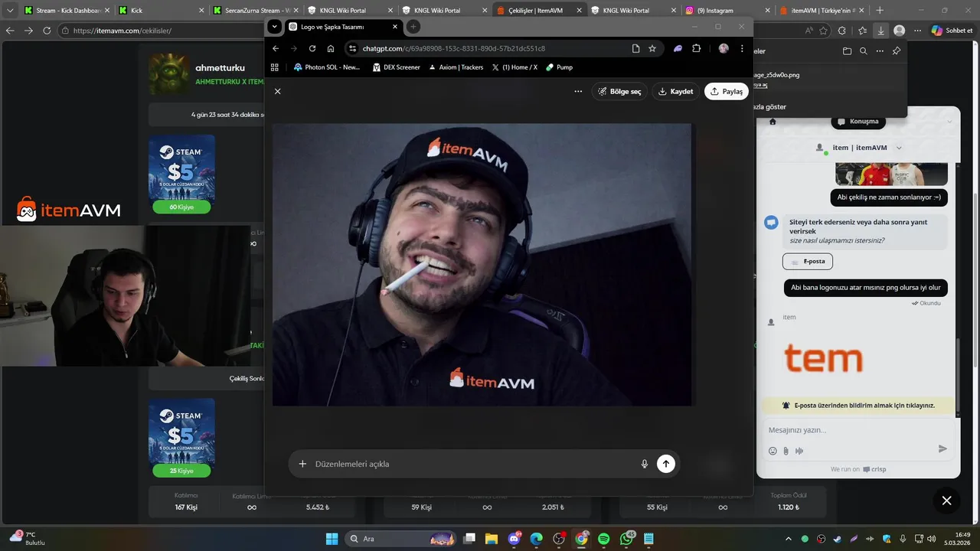Open the Chrome three-dot menu

pyautogui.click(x=742, y=48)
